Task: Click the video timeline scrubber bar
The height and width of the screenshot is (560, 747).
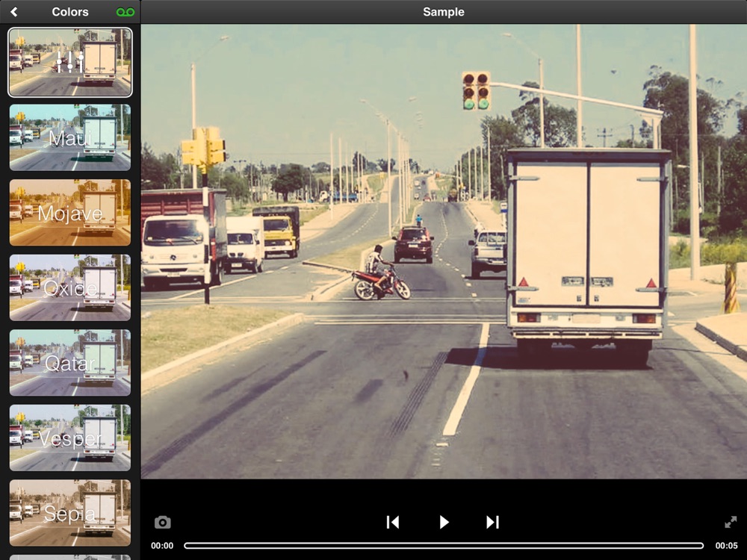Action: click(444, 546)
